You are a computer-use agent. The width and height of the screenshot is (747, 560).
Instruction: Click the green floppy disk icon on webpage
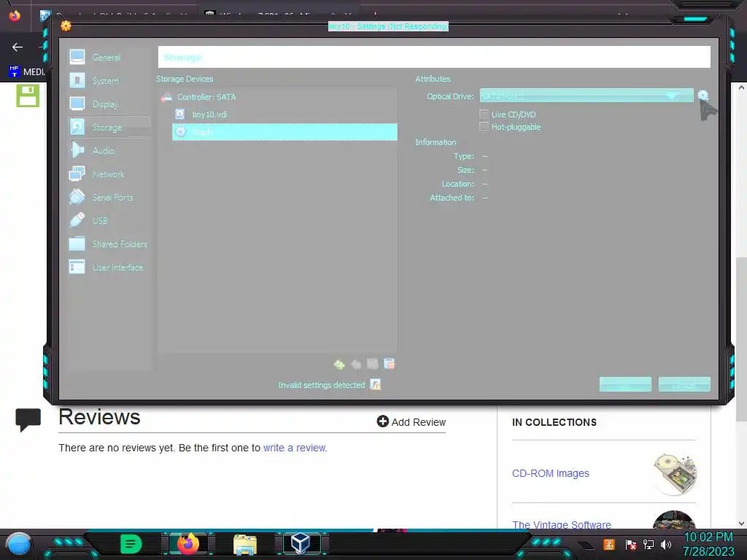pyautogui.click(x=28, y=96)
